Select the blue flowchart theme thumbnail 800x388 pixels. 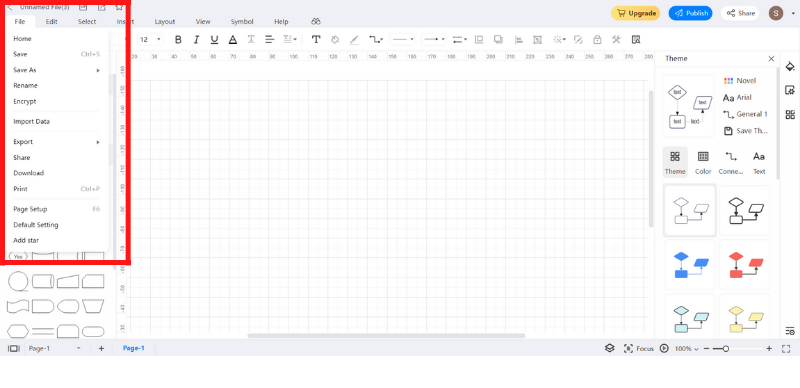689,264
